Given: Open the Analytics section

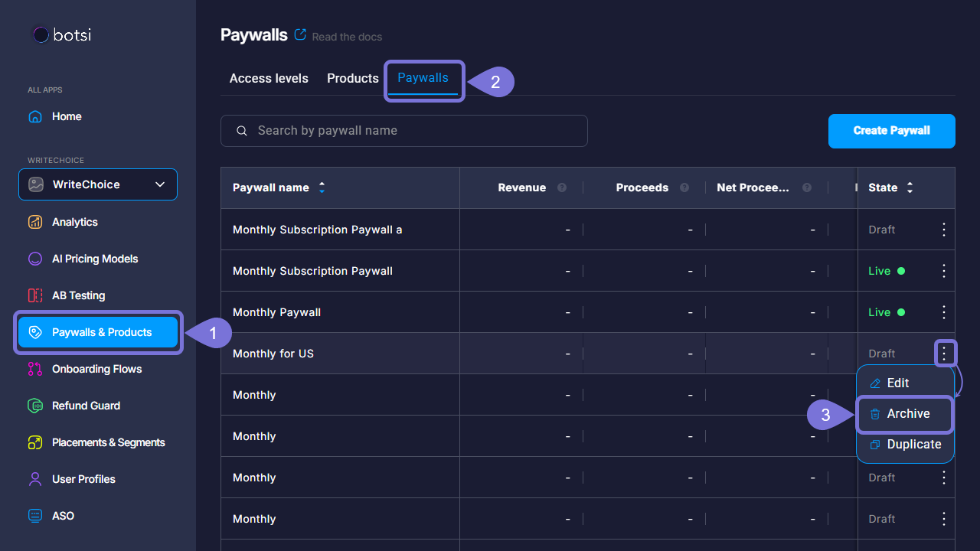Looking at the screenshot, I should tap(74, 222).
